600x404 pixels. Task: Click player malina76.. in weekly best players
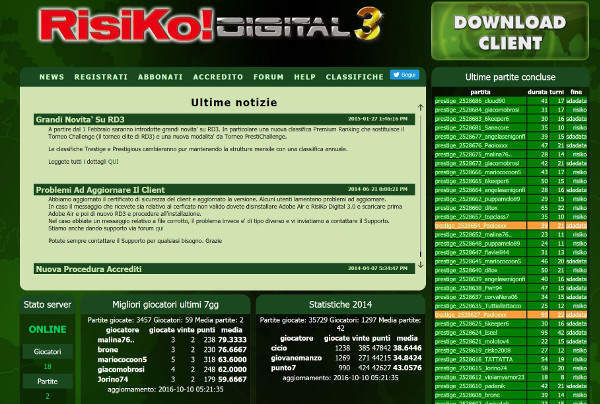click(116, 340)
